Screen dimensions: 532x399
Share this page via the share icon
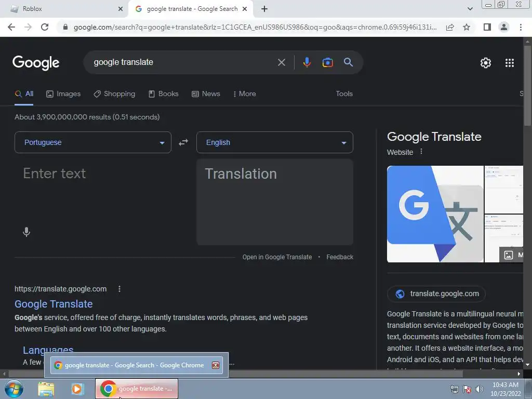point(450,27)
